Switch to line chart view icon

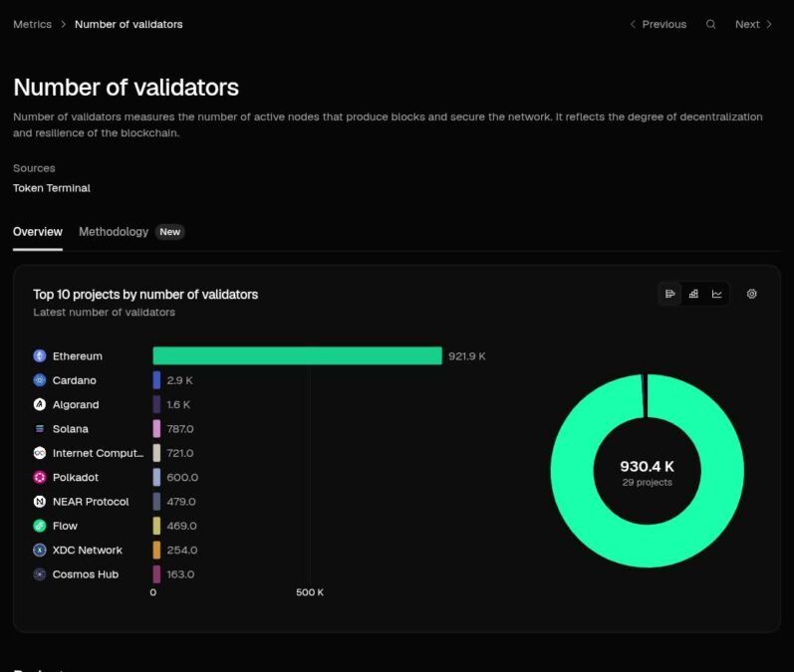click(x=716, y=294)
